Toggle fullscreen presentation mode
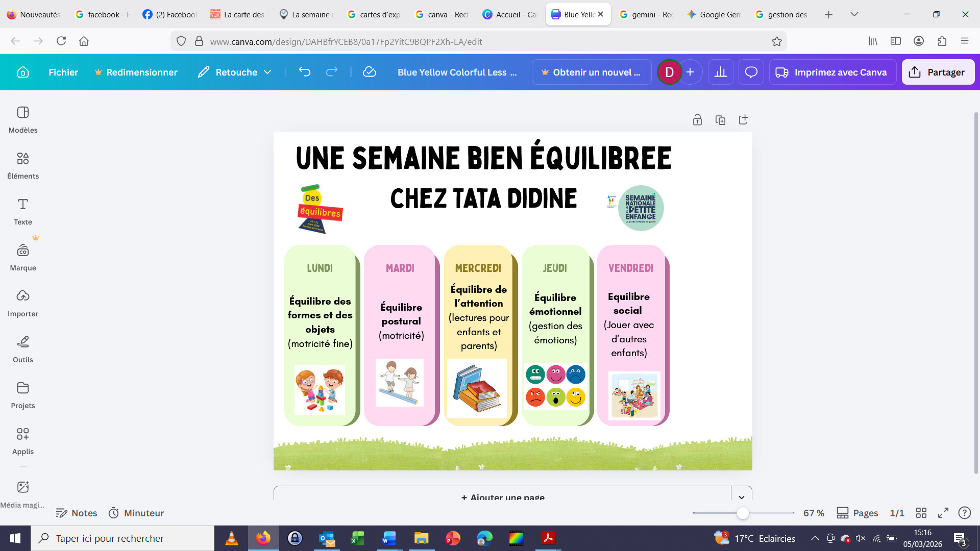 tap(943, 513)
